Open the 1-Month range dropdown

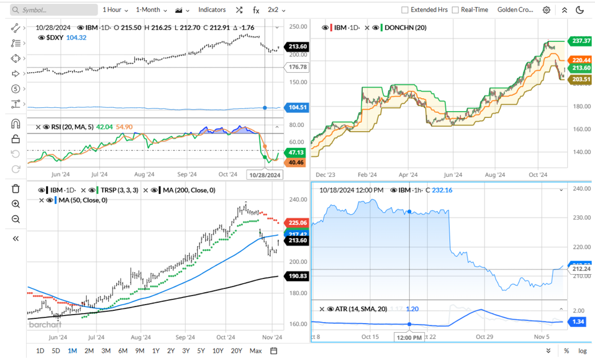pos(148,10)
